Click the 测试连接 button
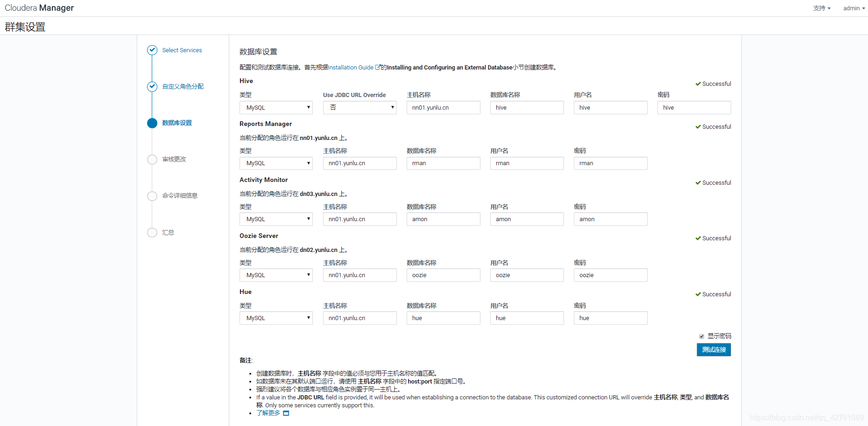 tap(714, 349)
